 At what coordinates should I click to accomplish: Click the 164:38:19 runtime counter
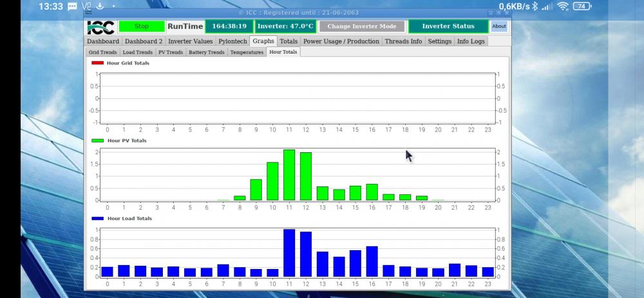[229, 26]
